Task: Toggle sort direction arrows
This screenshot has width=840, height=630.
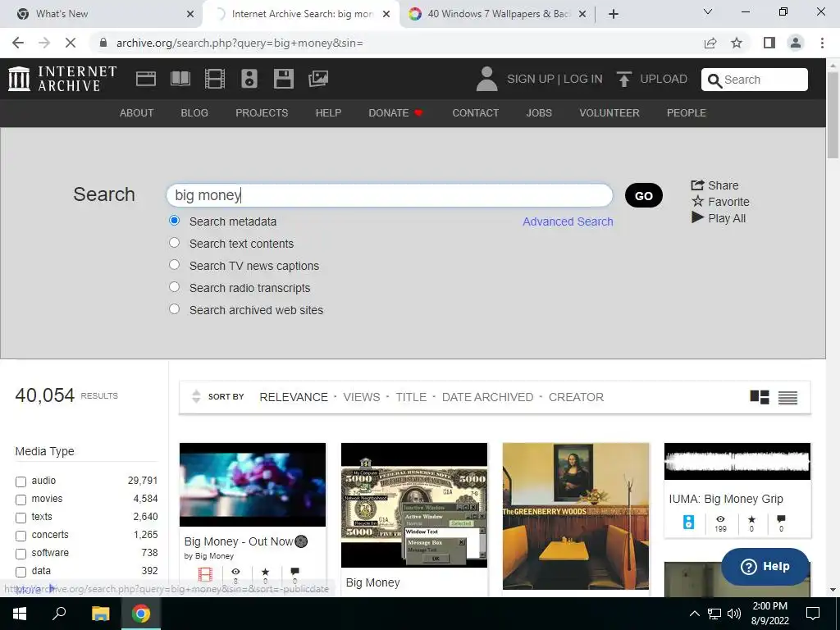Action: tap(196, 396)
